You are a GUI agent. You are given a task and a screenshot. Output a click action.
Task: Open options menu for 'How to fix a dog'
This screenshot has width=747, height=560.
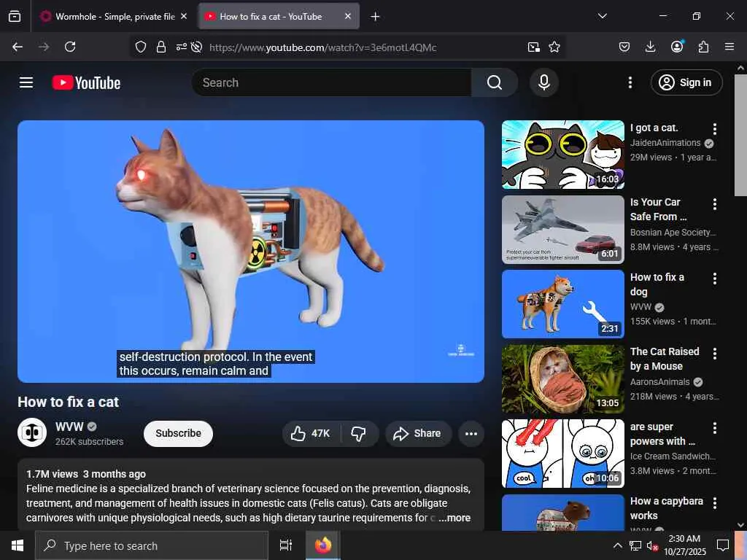click(715, 279)
